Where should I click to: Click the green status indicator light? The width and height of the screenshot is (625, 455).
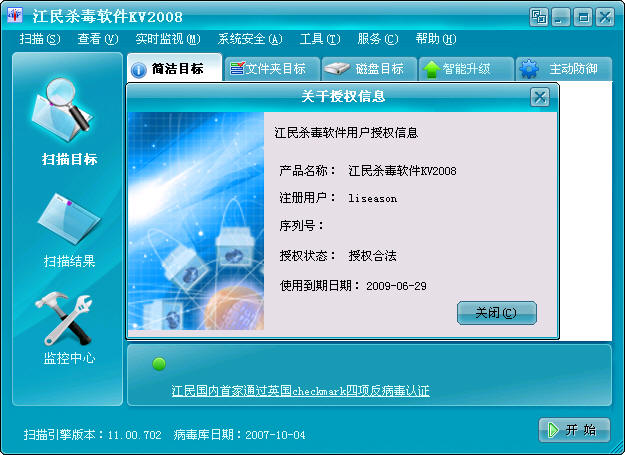point(159,364)
